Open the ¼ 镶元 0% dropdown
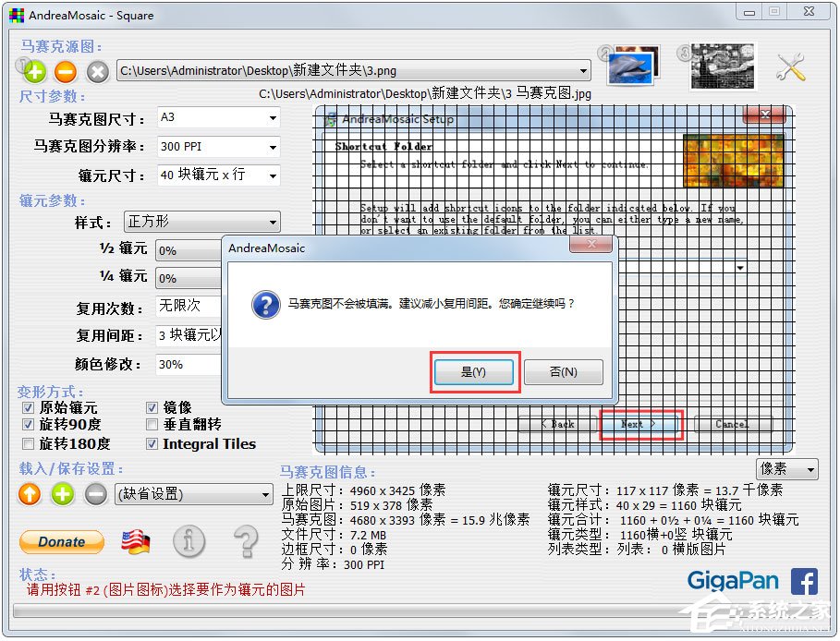Screen dimensions: 840x641 (189, 278)
